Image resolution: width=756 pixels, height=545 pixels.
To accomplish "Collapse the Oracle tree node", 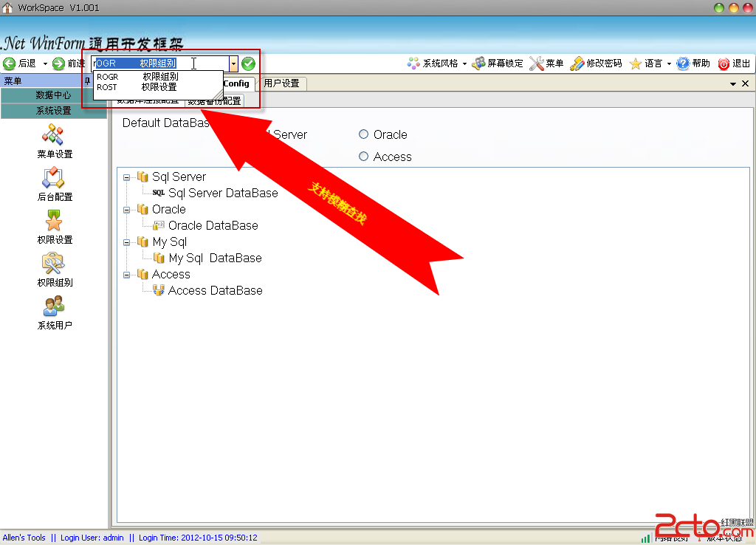I will point(126,210).
